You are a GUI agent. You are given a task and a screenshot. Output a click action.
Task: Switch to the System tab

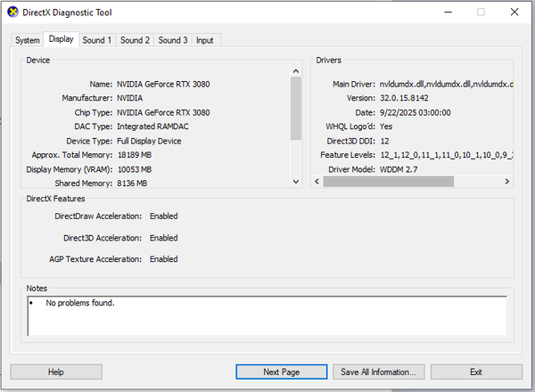click(x=28, y=40)
